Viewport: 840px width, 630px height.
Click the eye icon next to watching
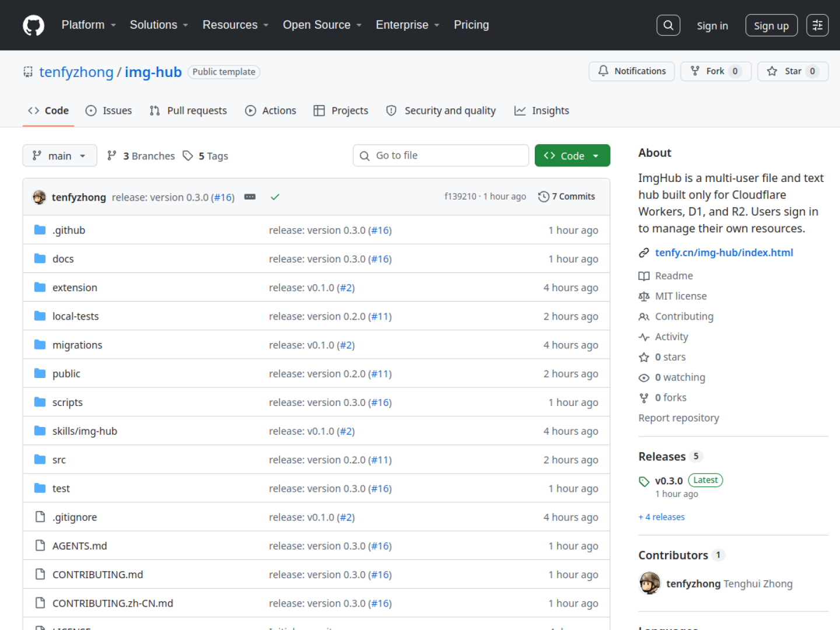coord(644,378)
